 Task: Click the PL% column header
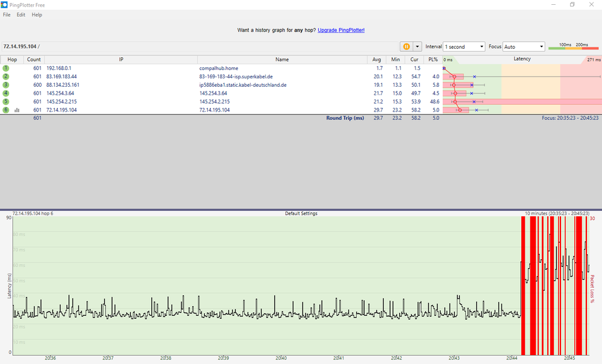tap(432, 60)
